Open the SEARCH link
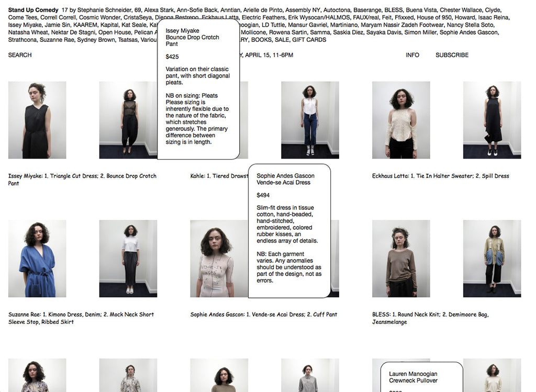The image size is (536, 392). click(20, 55)
